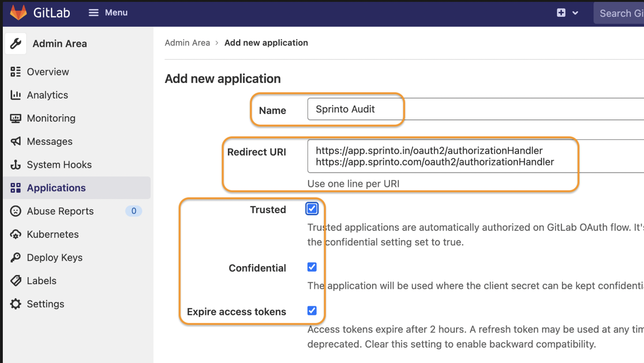Click the Overview sidebar icon
The height and width of the screenshot is (363, 644).
(15, 72)
